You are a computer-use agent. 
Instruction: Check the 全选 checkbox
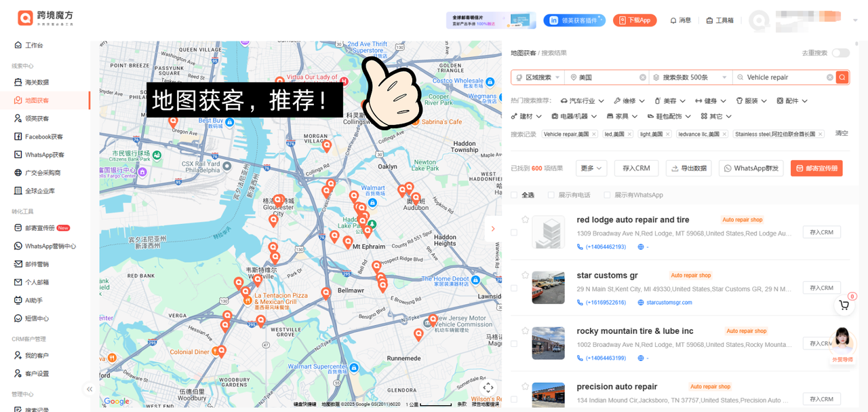(x=515, y=195)
